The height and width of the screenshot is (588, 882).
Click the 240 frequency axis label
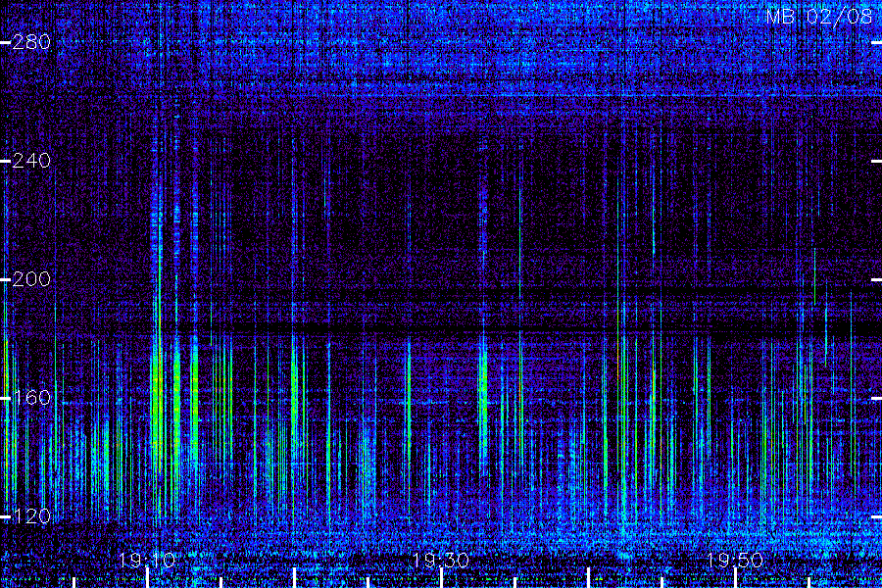pos(31,161)
